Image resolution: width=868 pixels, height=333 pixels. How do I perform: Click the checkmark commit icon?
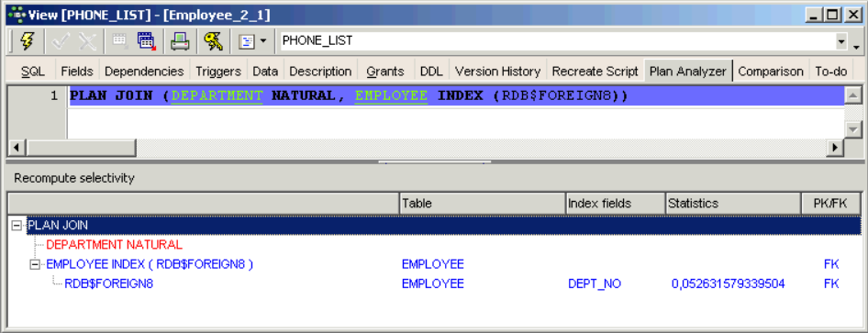tap(60, 41)
